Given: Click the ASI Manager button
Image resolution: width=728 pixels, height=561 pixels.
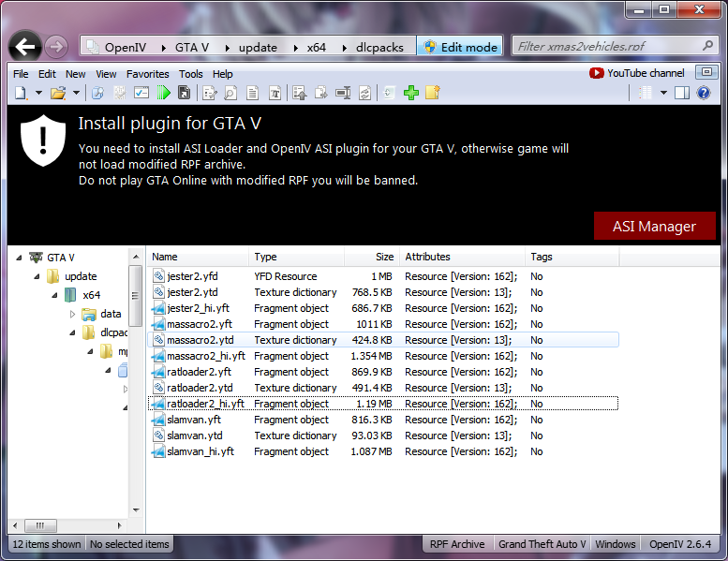Looking at the screenshot, I should click(654, 226).
